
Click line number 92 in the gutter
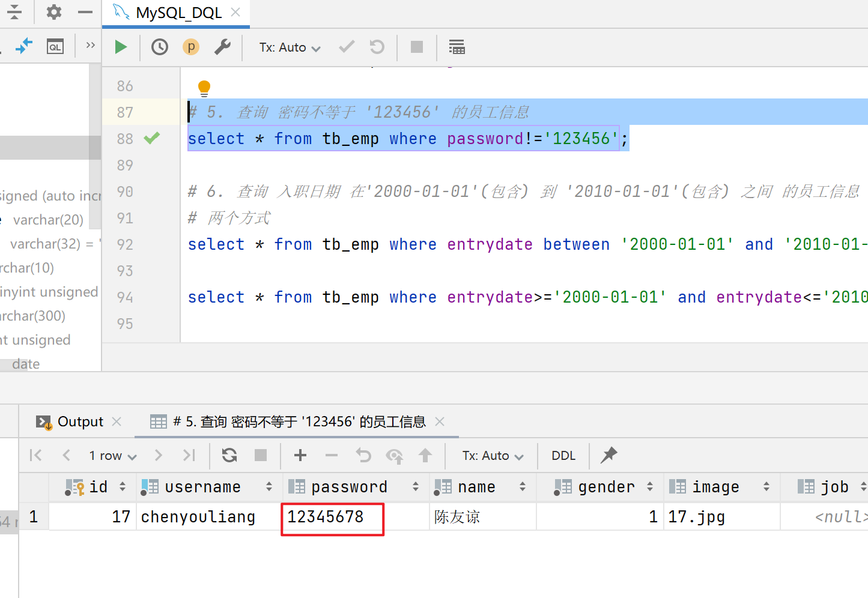[x=125, y=244]
